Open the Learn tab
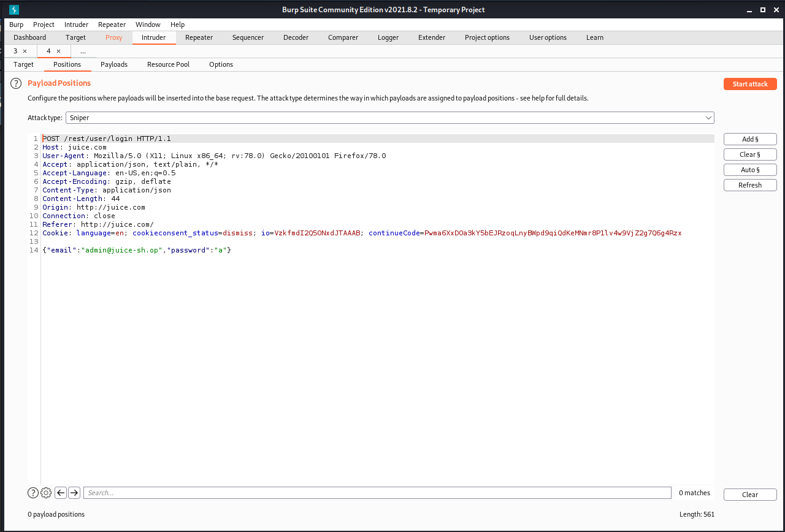The height and width of the screenshot is (532, 785). tap(594, 37)
